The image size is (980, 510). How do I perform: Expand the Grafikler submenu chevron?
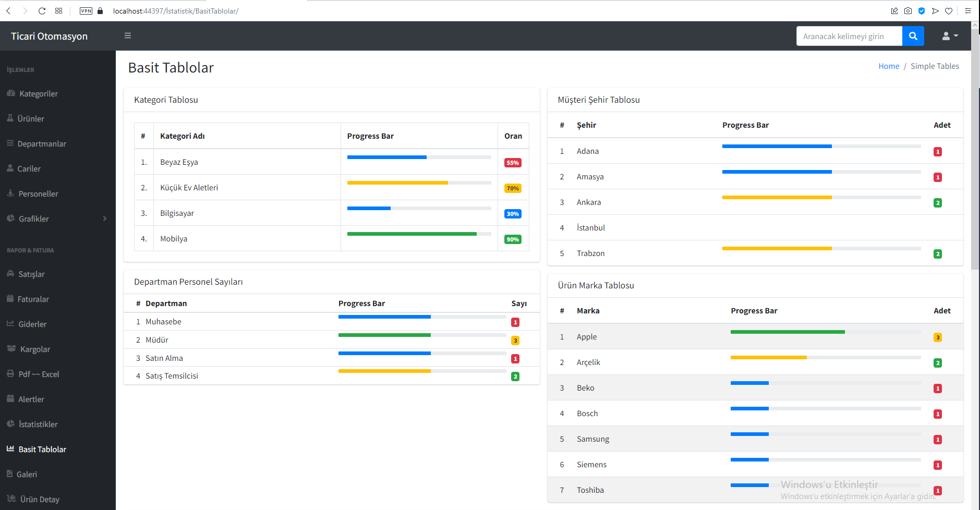pyautogui.click(x=105, y=218)
